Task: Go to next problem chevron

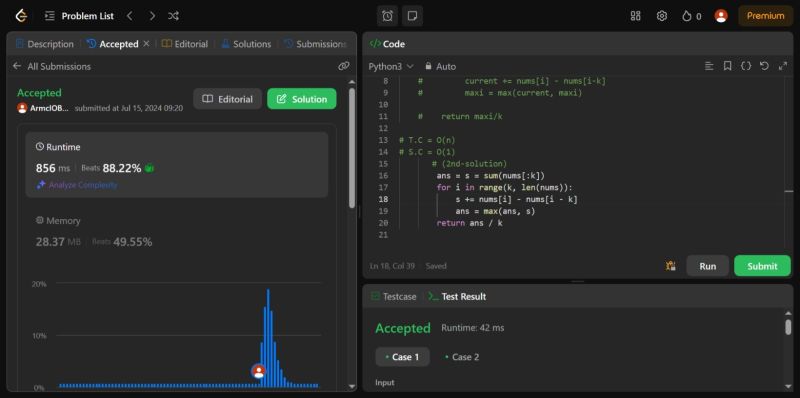Action: coord(152,16)
